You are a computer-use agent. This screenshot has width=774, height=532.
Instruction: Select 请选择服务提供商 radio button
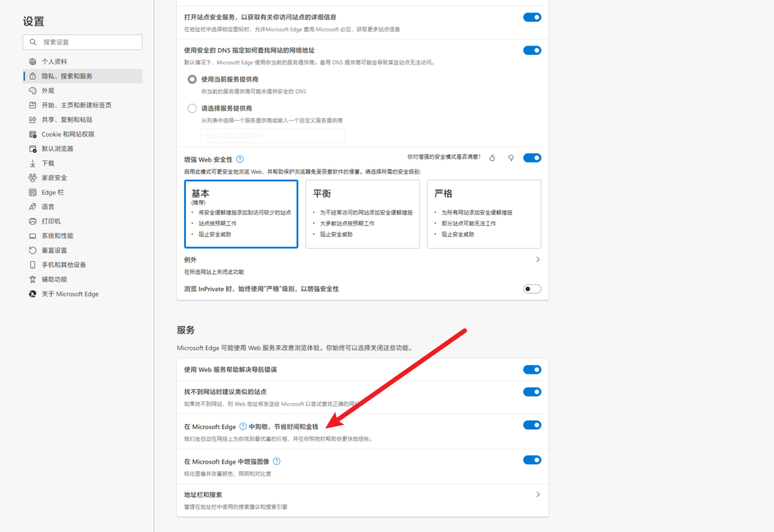192,108
